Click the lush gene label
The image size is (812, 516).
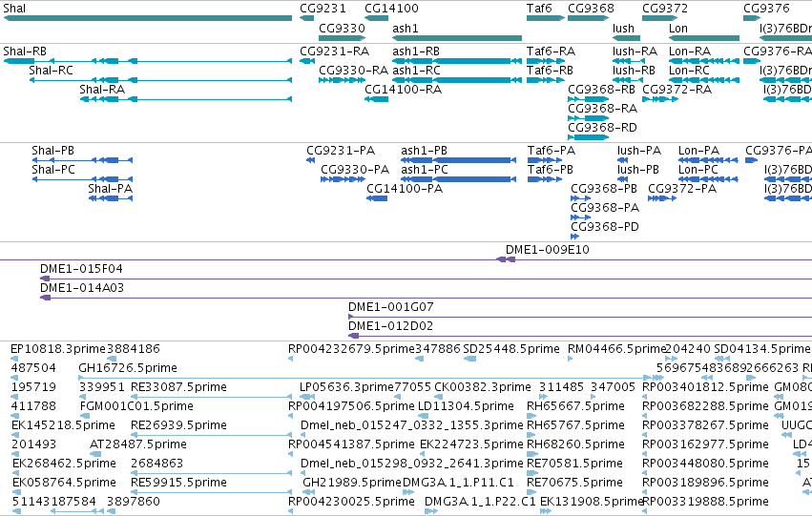[623, 28]
